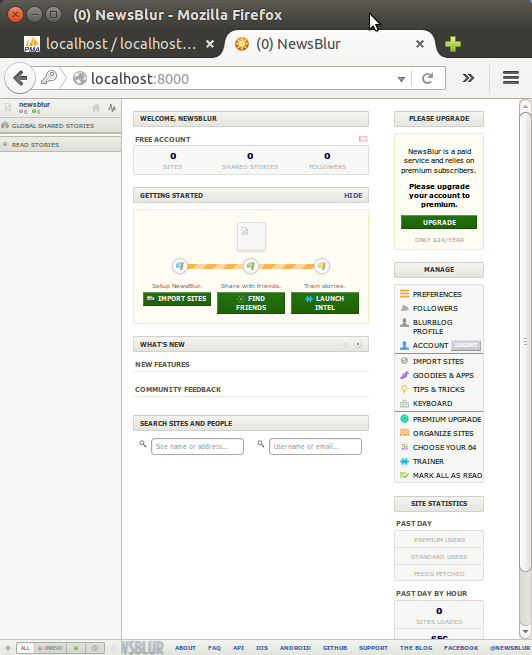Open Import Sites in Manage menu

[438, 361]
